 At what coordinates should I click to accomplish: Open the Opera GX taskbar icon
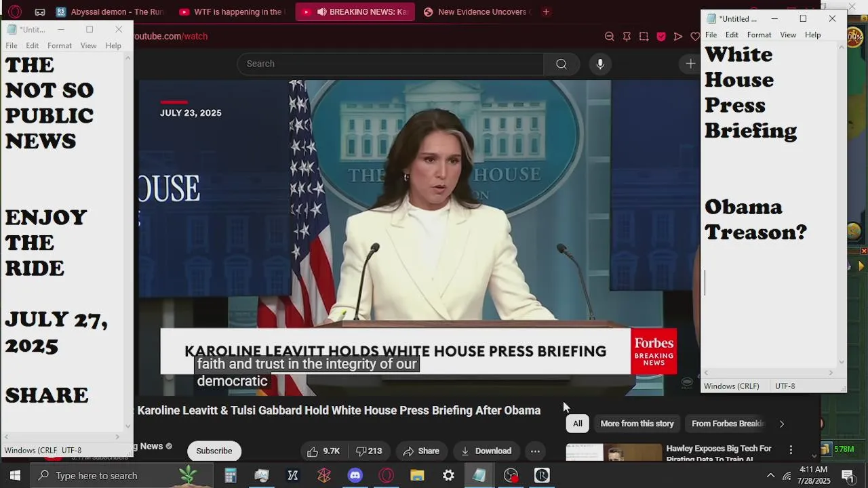tap(386, 475)
